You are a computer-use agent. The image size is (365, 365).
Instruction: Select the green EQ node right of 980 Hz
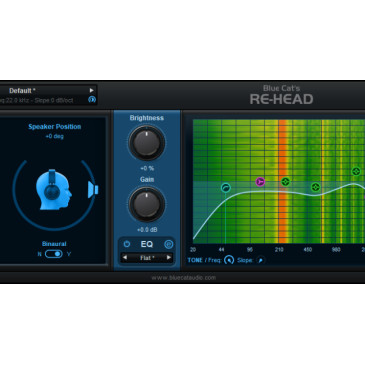356,171
